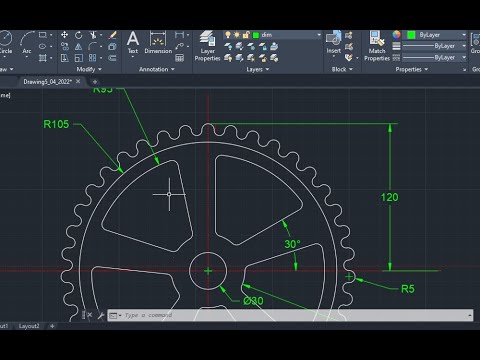
Task: Activate the Array tool
Action: coord(93,58)
